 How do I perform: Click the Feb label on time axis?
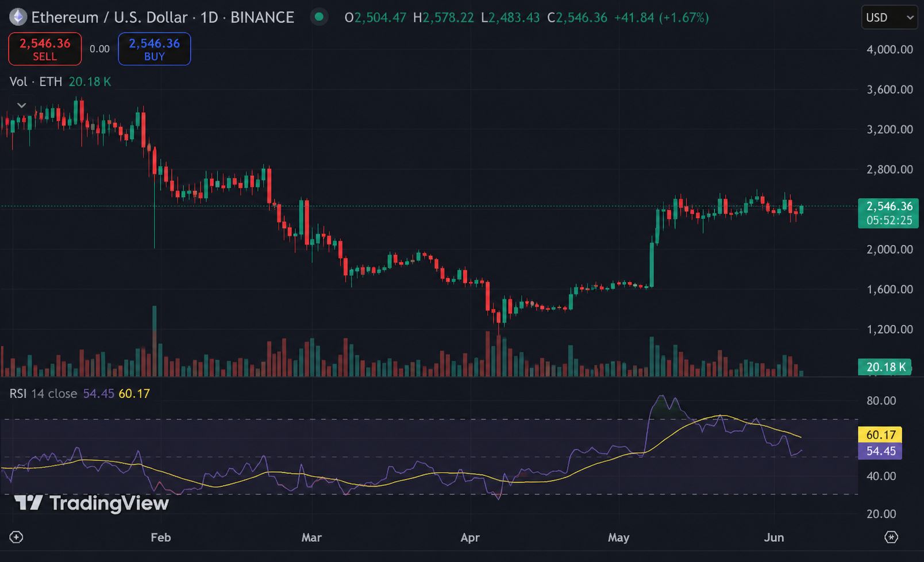tap(161, 537)
